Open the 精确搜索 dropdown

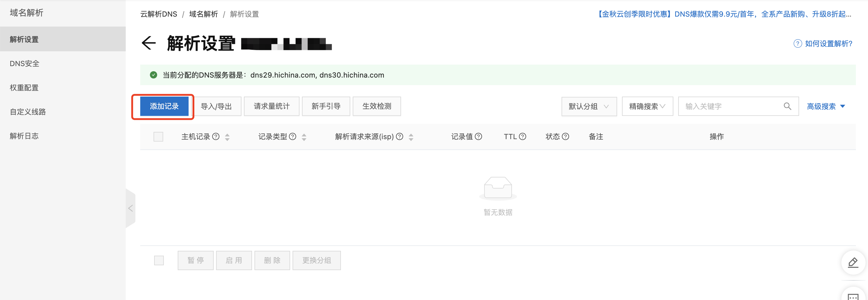[x=647, y=106]
